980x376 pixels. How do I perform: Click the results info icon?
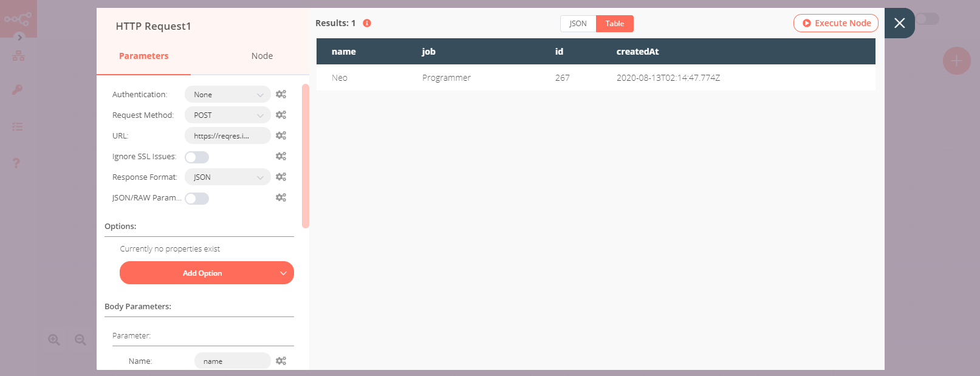click(367, 23)
